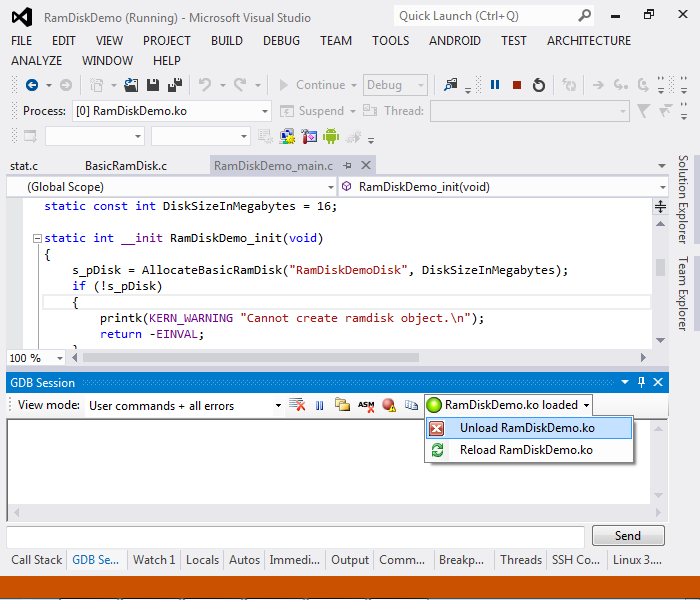Stop debugging with red square icon
Viewport: 700px width, 600px height.
tap(517, 85)
